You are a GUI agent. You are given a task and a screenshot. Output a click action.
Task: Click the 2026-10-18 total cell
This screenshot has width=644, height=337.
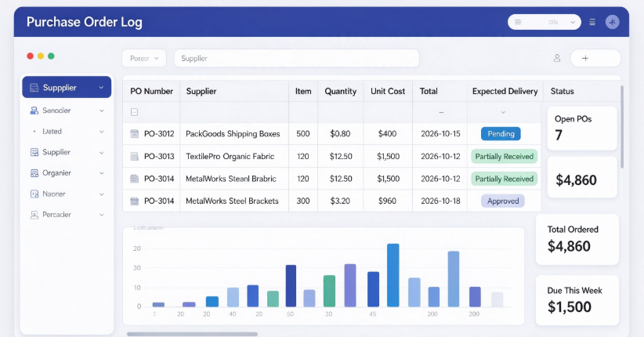coord(440,201)
